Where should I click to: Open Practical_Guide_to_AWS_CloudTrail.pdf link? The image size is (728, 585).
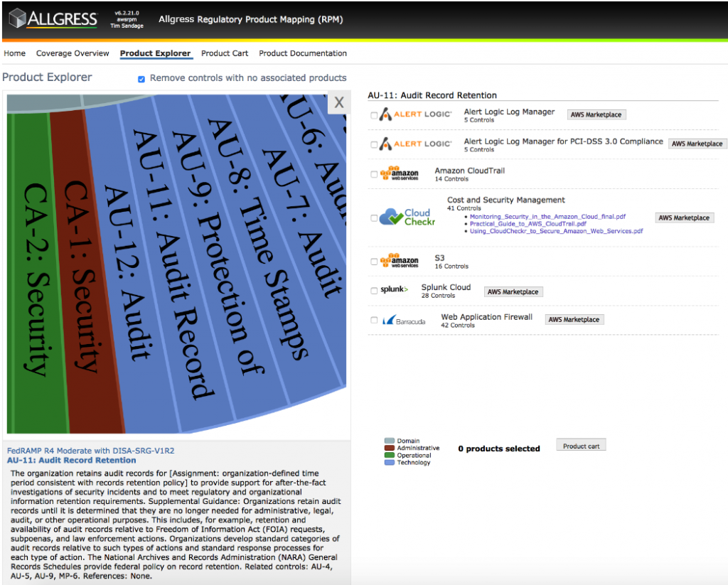[528, 224]
